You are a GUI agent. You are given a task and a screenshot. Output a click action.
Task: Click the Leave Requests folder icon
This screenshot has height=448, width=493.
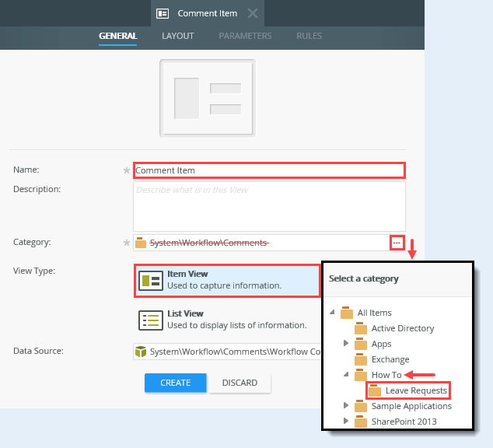[375, 390]
